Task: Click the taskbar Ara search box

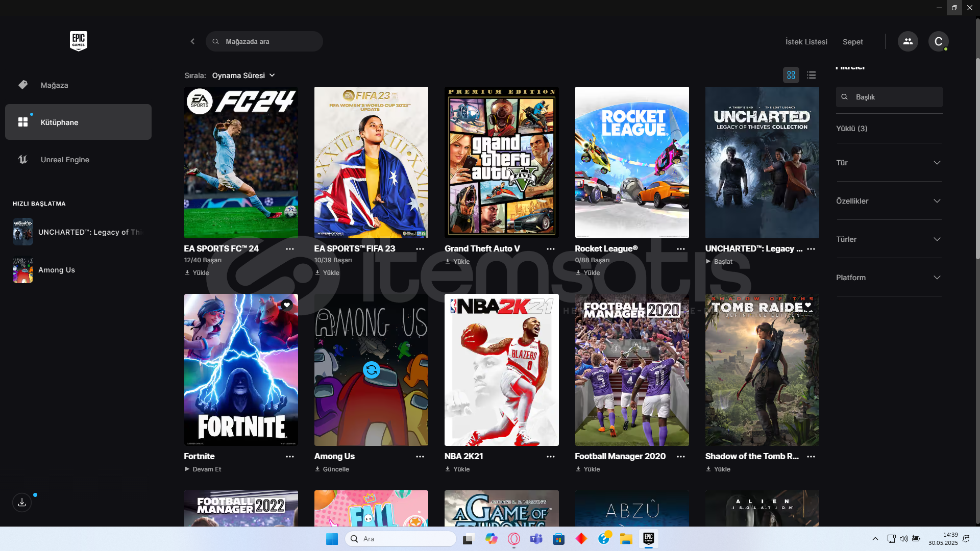Action: [x=401, y=539]
